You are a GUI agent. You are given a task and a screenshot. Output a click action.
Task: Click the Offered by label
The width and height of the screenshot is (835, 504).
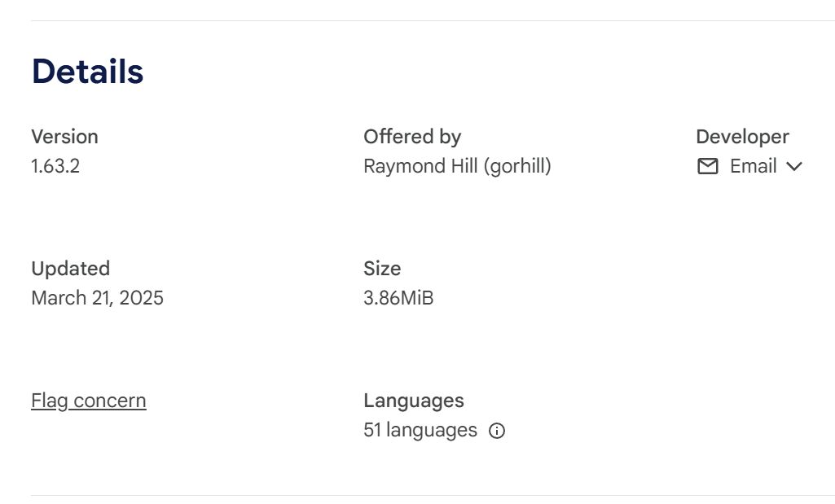pos(412,137)
